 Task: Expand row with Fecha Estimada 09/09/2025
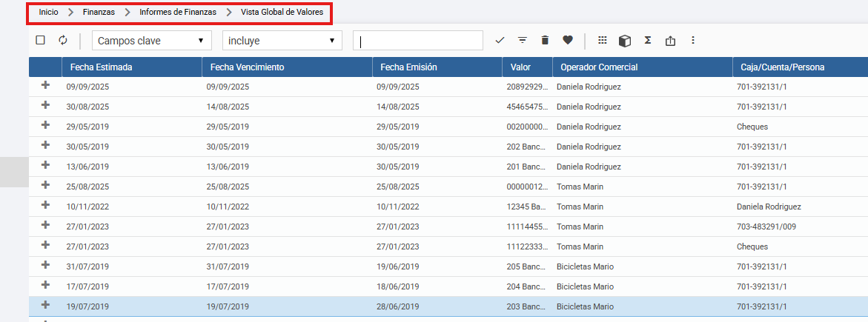pos(45,85)
